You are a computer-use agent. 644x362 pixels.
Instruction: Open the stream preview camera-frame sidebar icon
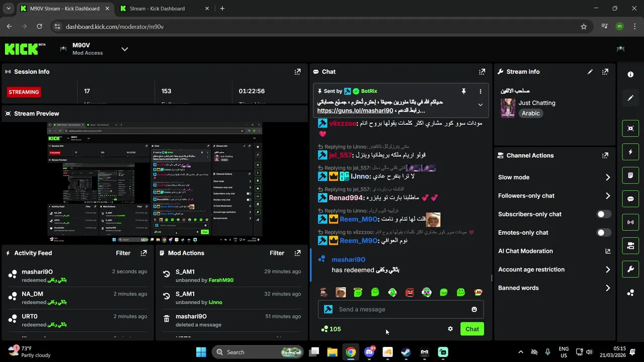pyautogui.click(x=630, y=128)
